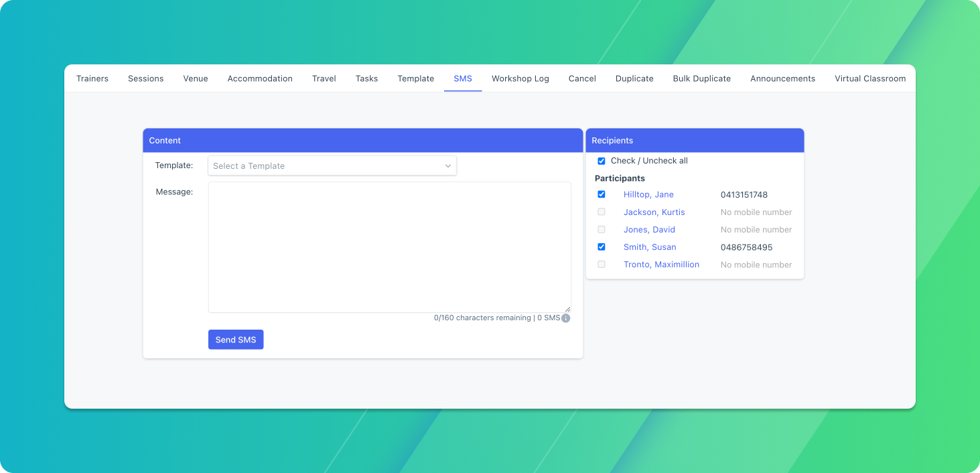
Task: Click the message box resize handle
Action: point(567,309)
